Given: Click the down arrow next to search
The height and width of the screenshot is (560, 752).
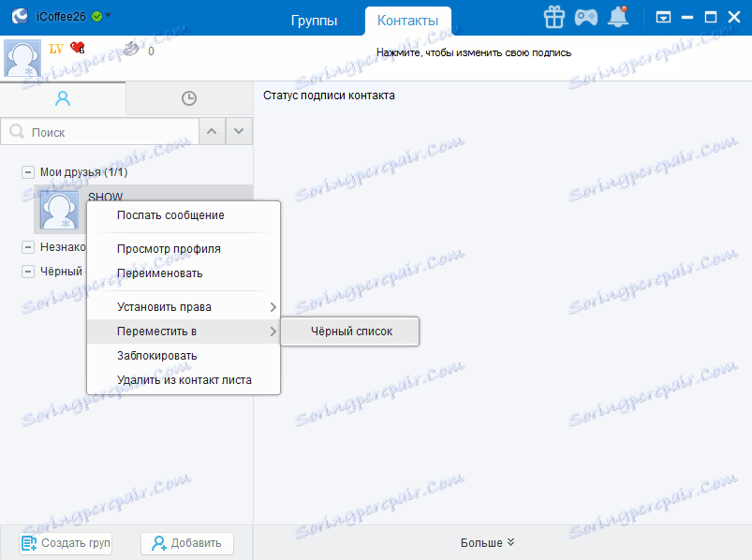Looking at the screenshot, I should tap(239, 131).
